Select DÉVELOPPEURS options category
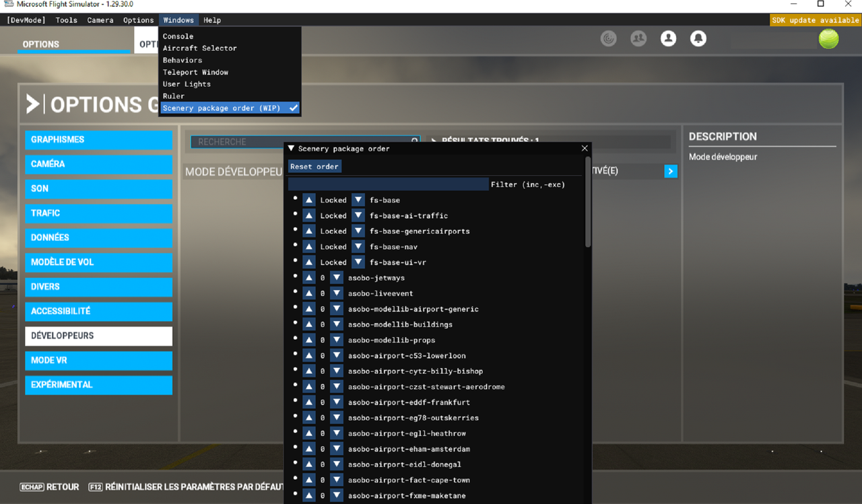Screen dimensions: 862x504 99,336
